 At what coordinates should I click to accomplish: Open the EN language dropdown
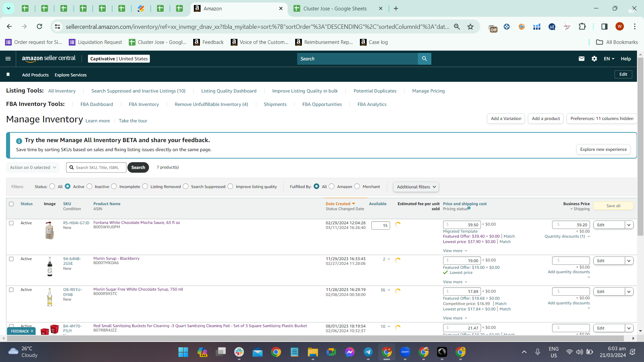pos(609,59)
